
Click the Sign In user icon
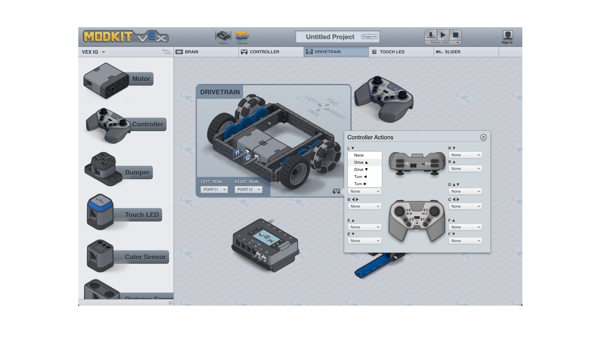(508, 36)
